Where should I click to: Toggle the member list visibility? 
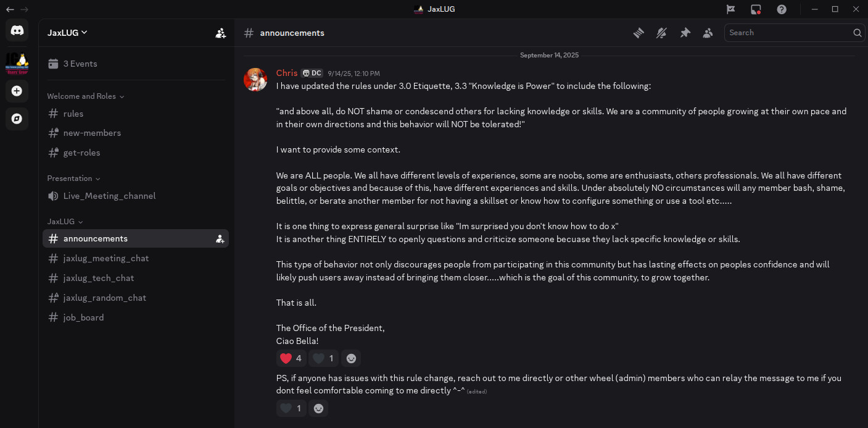point(708,33)
